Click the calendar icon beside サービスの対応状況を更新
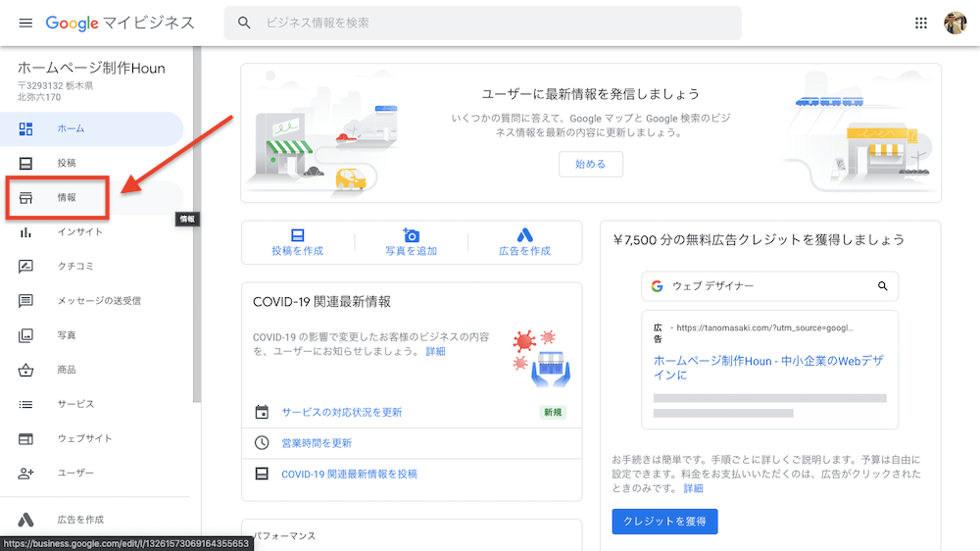This screenshot has width=980, height=551. 262,412
